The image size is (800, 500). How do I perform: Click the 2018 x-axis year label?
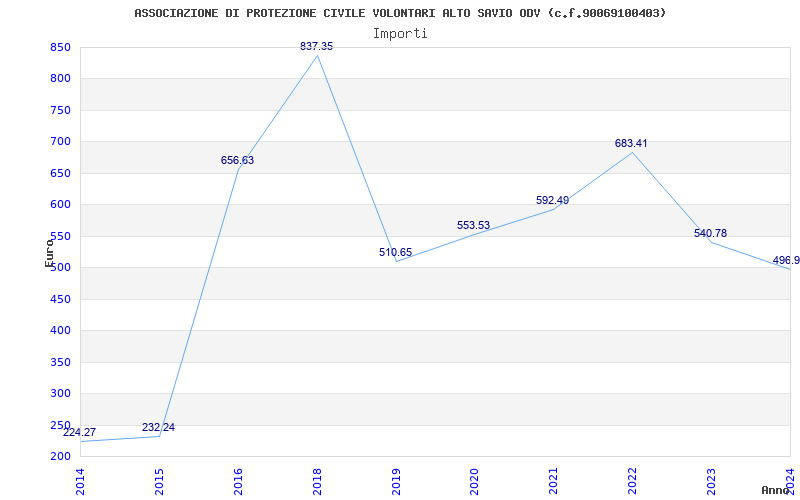[x=317, y=482]
